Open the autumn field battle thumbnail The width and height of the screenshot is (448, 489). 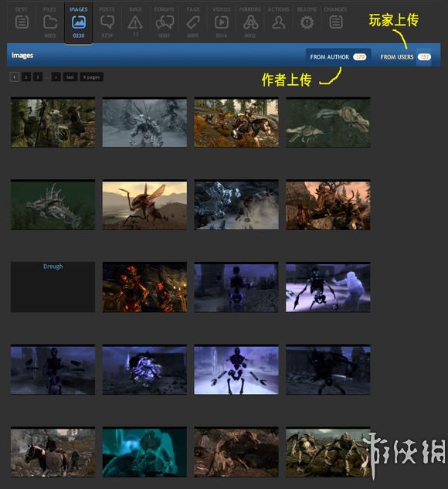(236, 122)
